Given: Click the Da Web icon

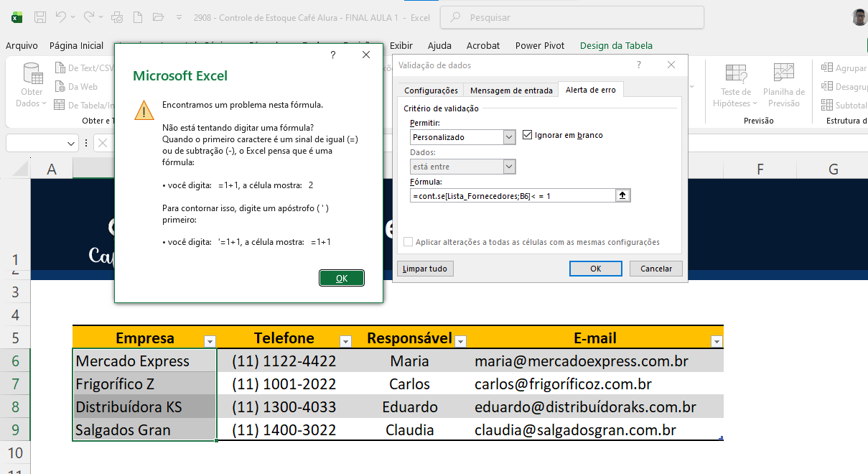Looking at the screenshot, I should 61,87.
